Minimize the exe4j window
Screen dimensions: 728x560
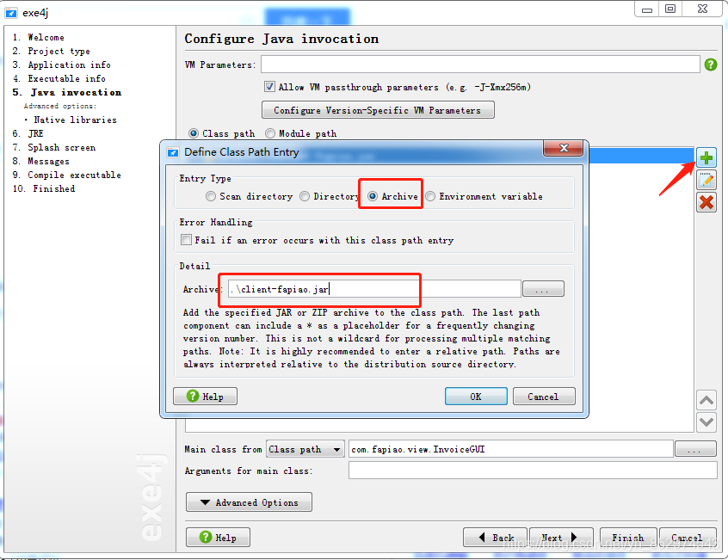coord(647,9)
